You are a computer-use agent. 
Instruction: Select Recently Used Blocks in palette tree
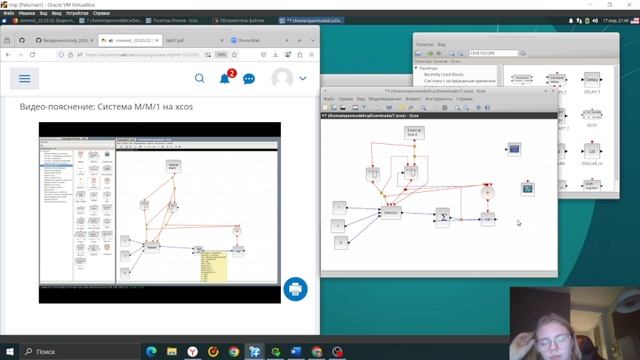(x=444, y=74)
